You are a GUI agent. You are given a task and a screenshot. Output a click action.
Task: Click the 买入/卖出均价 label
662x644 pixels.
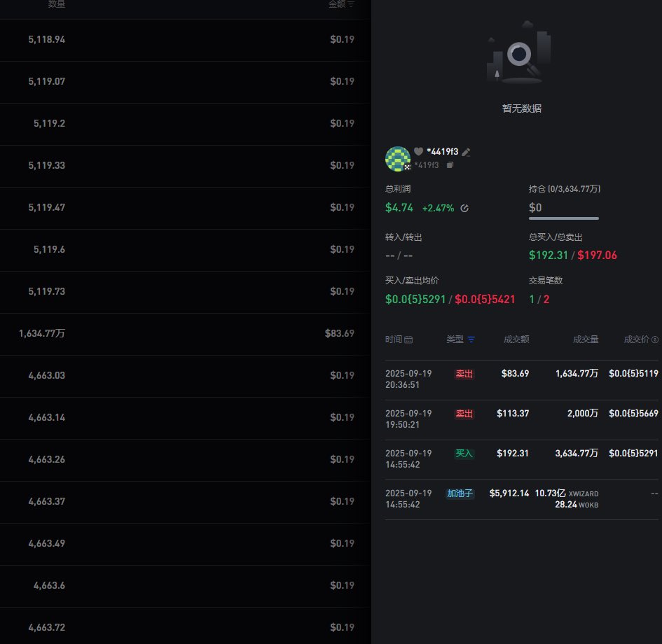[x=412, y=281]
